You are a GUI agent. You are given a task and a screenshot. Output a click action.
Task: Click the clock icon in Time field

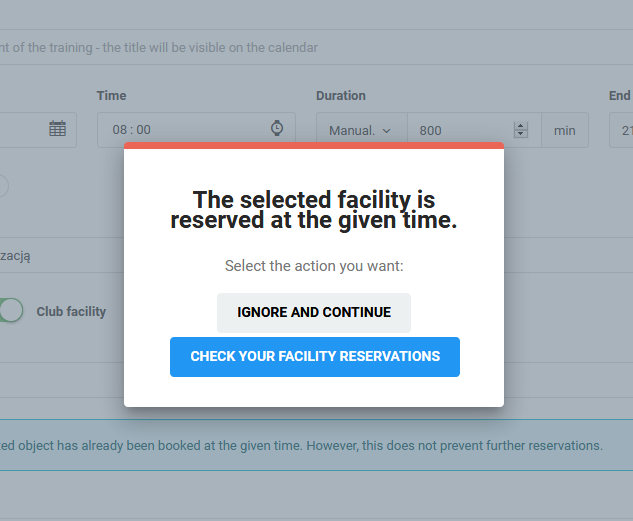277,129
